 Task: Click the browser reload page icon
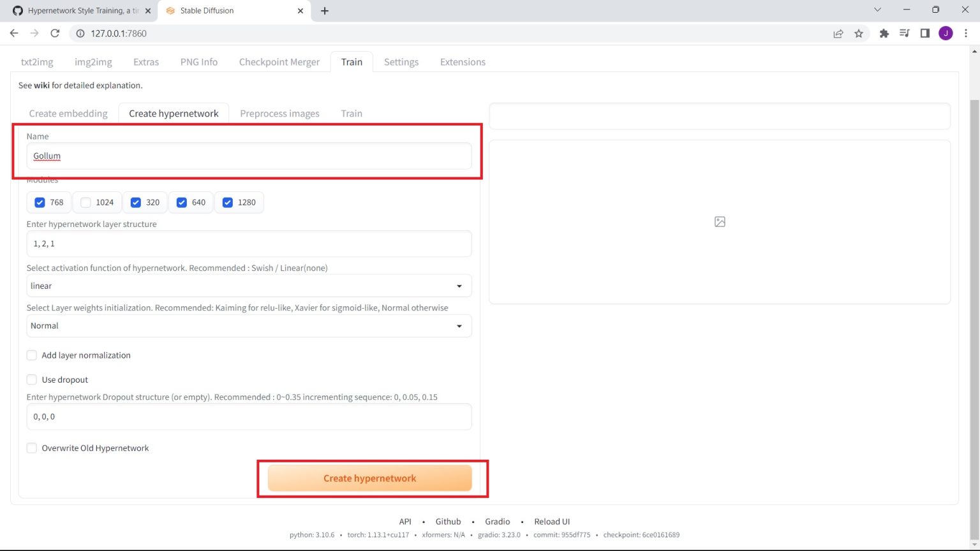(x=55, y=33)
